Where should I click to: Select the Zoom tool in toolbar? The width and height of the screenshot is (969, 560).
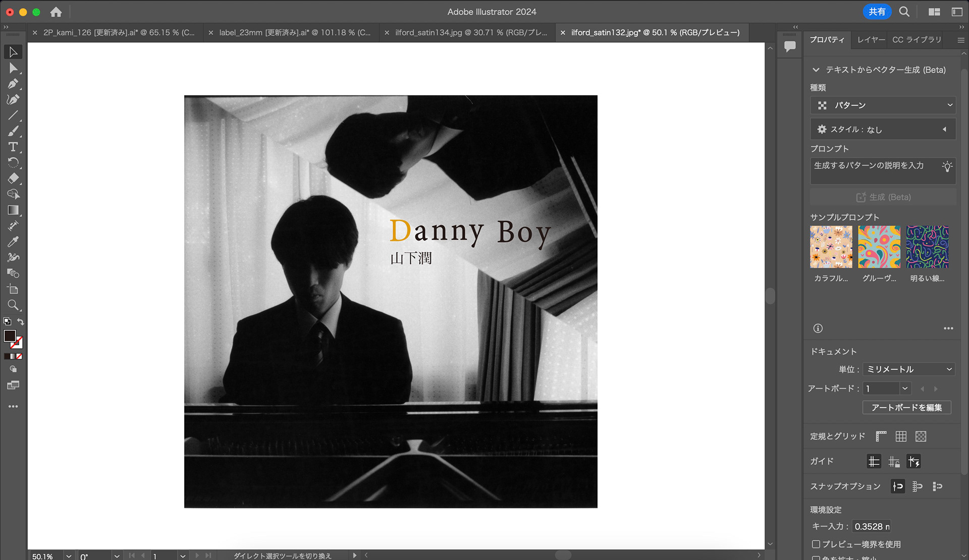13,305
